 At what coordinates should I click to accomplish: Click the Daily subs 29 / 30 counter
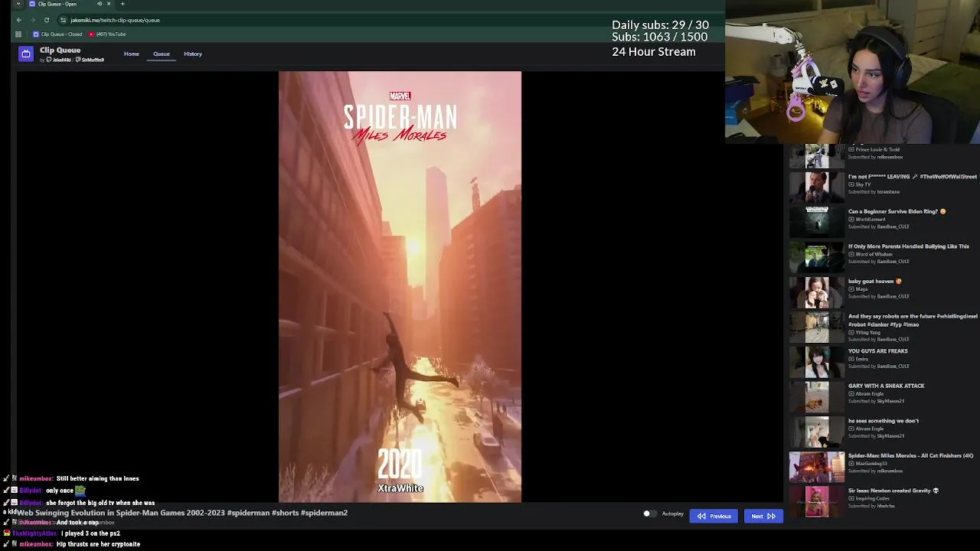660,25
